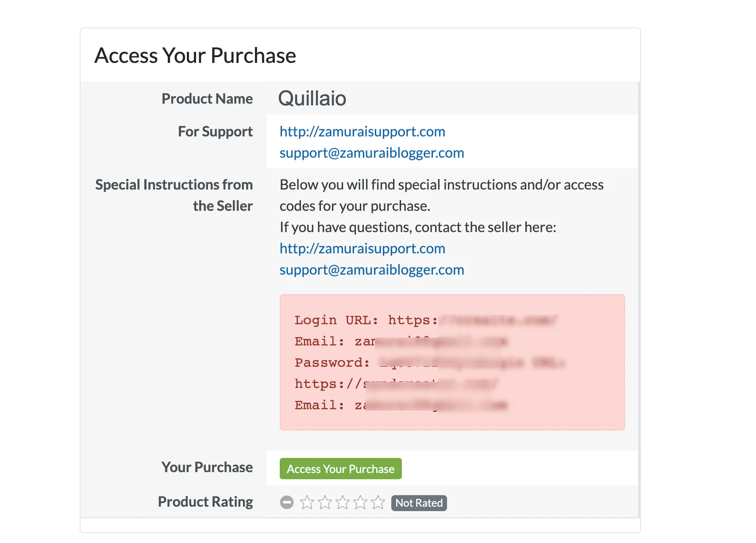Rate the product two stars
Screen dimensions: 756x543
click(325, 502)
